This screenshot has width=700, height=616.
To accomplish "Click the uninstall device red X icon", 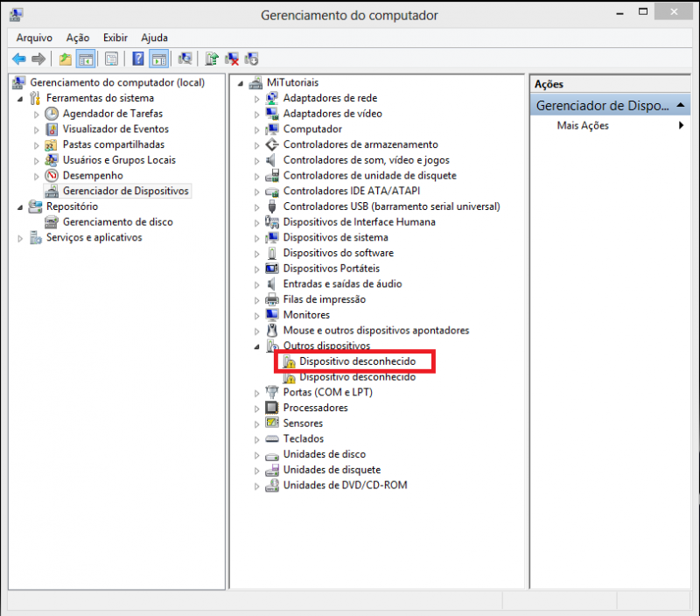I will [x=232, y=59].
